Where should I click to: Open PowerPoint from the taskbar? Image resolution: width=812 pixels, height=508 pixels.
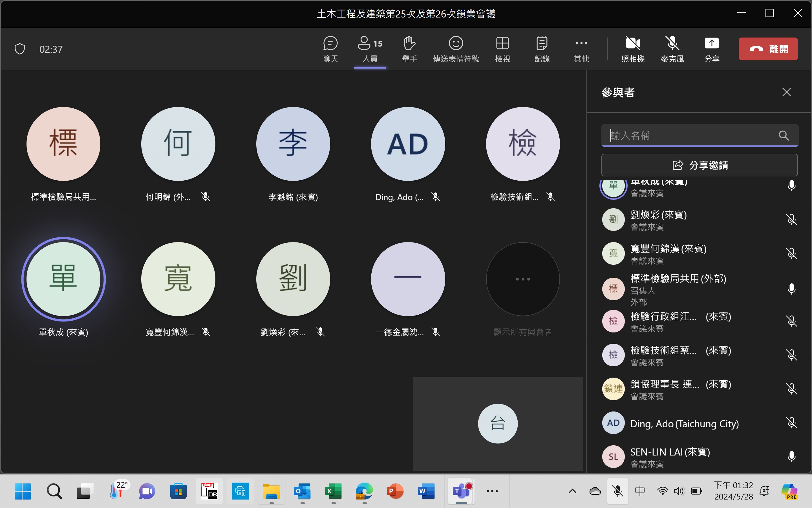click(395, 491)
